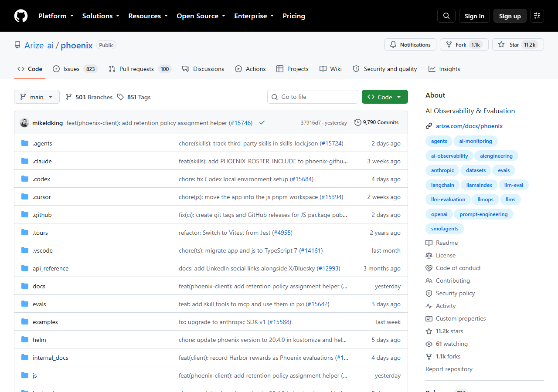Image resolution: width=558 pixels, height=392 pixels.
Task: Expand the Platform menu
Action: pos(55,16)
